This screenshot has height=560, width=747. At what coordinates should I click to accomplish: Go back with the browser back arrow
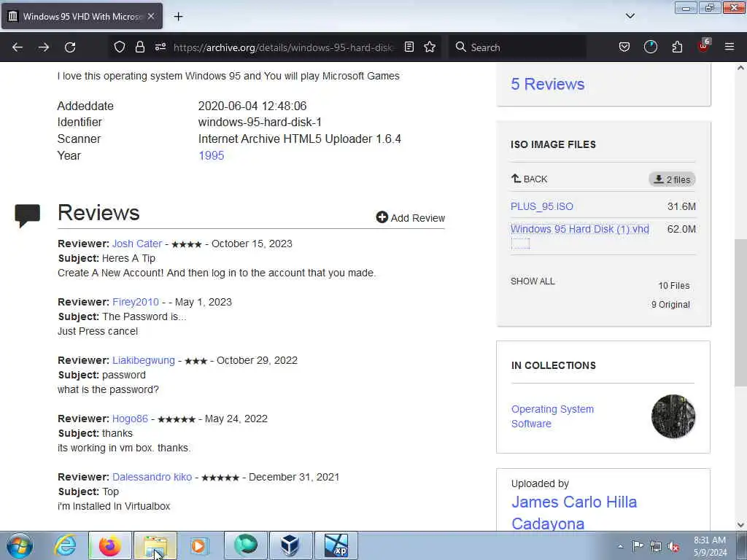[18, 47]
